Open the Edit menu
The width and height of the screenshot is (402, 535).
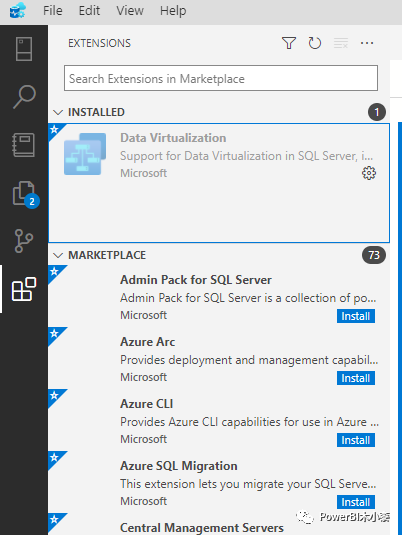[x=89, y=11]
